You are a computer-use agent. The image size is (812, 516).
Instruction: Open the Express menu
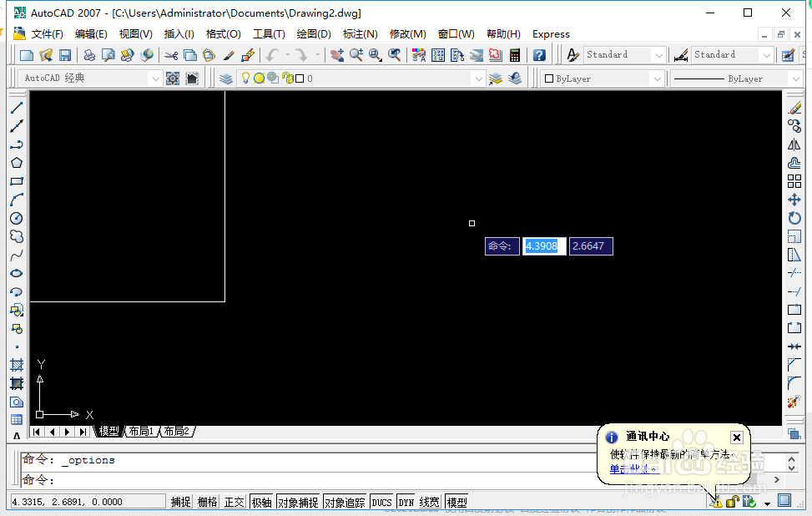coord(551,34)
